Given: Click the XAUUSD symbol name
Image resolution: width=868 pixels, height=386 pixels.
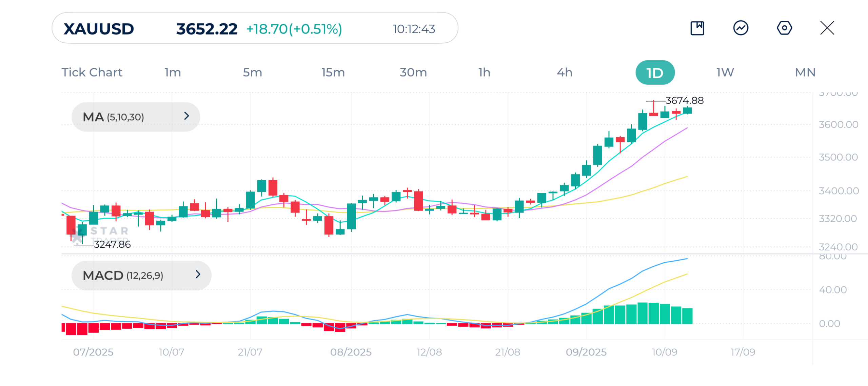Looking at the screenshot, I should pos(99,29).
